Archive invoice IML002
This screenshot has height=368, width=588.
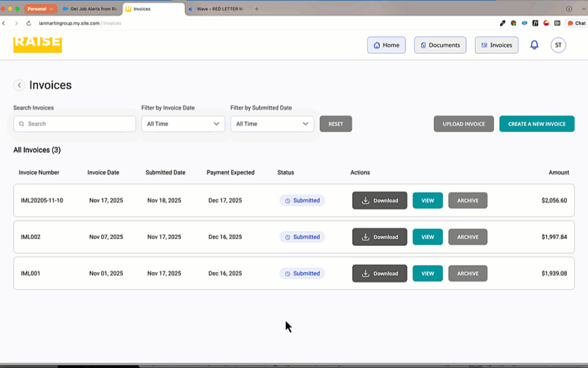pyautogui.click(x=468, y=237)
